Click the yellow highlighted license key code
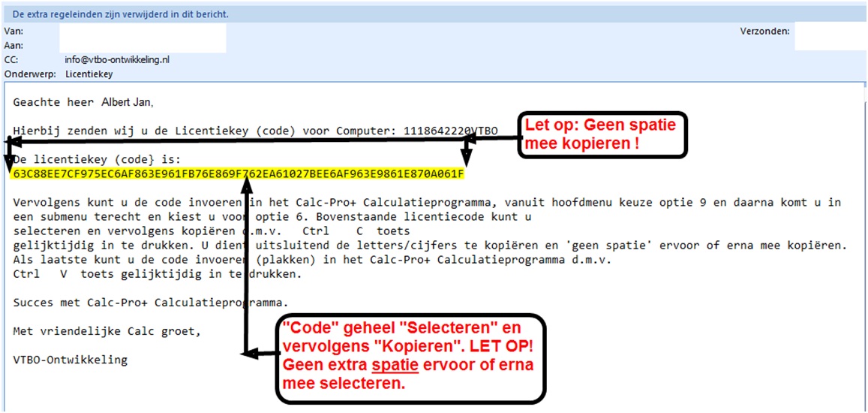 click(239, 174)
